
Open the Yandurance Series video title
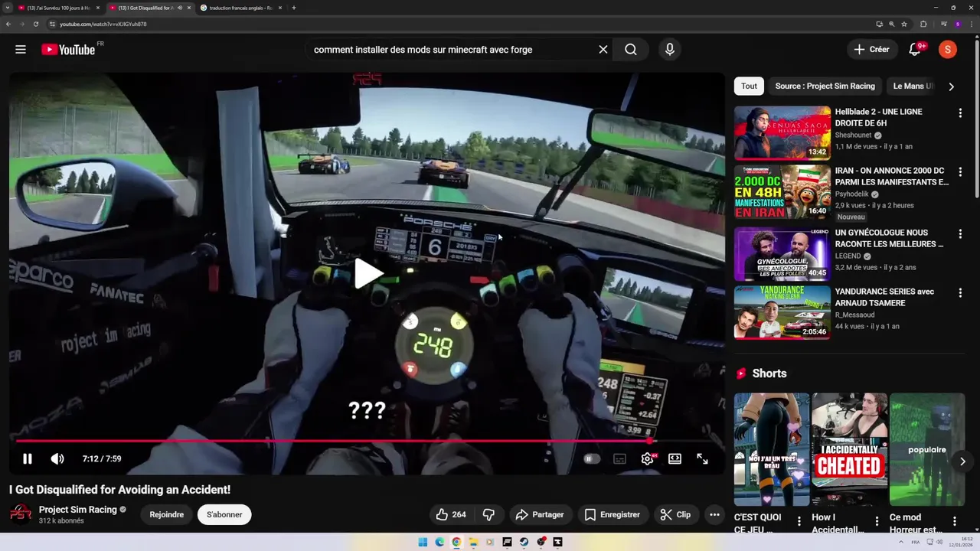pos(884,298)
